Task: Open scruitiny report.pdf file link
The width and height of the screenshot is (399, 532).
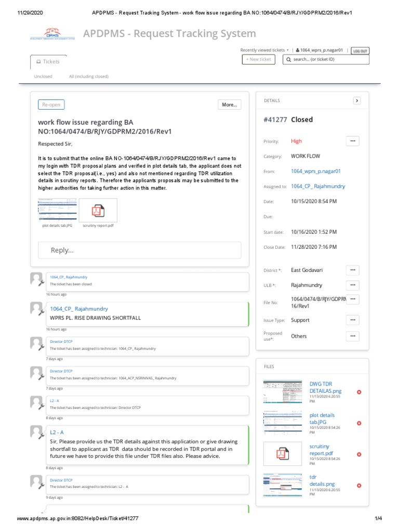Action: click(x=321, y=450)
